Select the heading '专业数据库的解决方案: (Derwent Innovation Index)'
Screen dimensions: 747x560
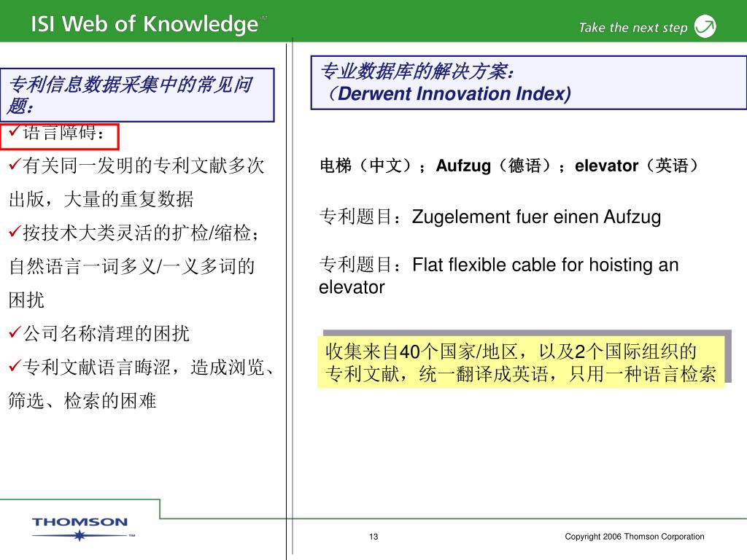528,83
